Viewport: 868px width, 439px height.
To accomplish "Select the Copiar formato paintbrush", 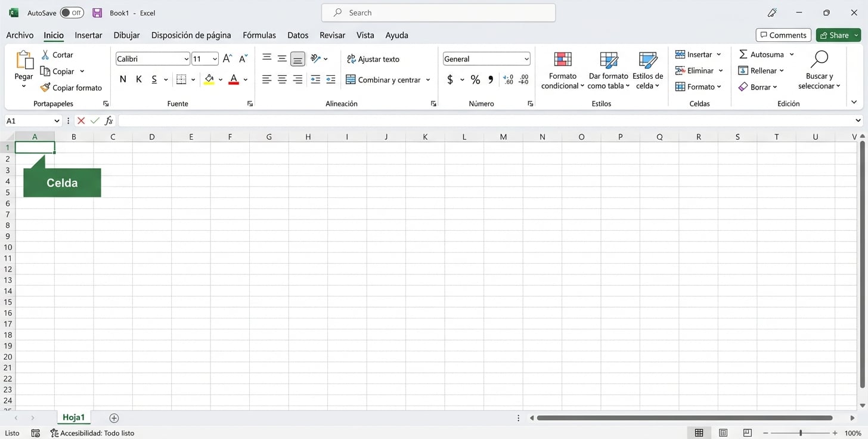I will (x=45, y=88).
